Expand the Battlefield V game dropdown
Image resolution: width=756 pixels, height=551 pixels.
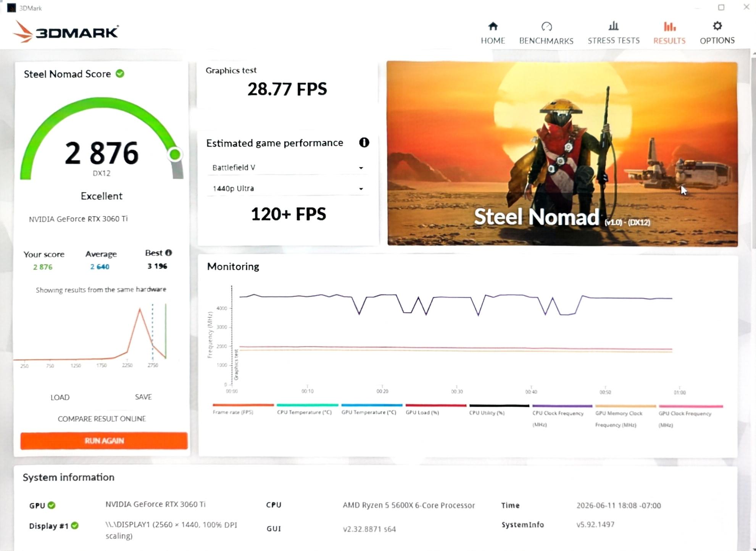point(287,168)
